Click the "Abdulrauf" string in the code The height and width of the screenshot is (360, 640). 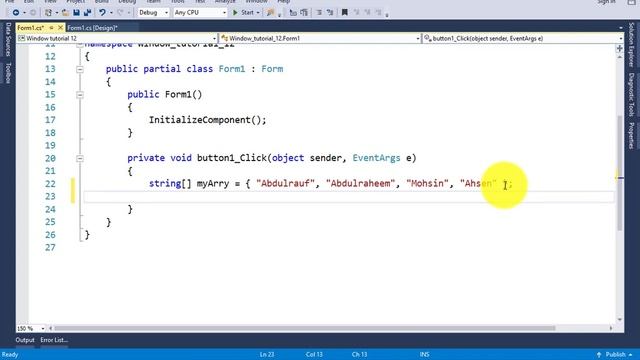coord(285,184)
